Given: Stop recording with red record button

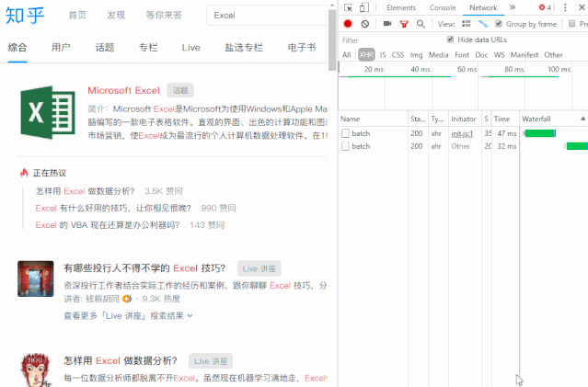Looking at the screenshot, I should (348, 24).
